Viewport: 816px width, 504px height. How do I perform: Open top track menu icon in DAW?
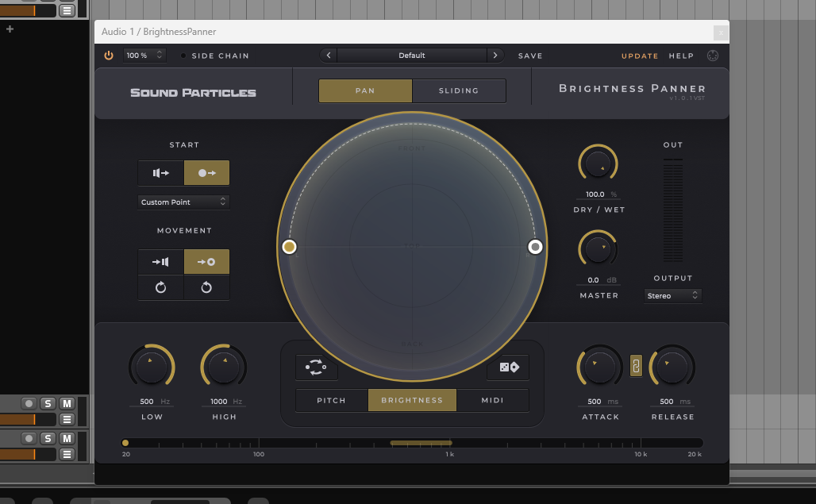(67, 10)
